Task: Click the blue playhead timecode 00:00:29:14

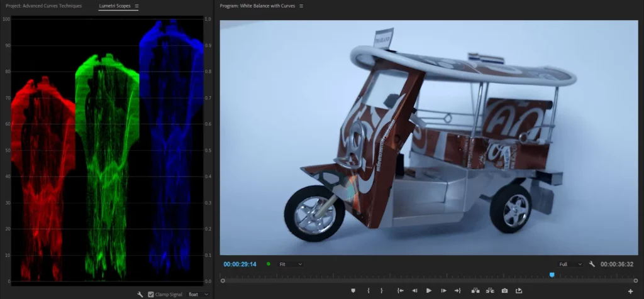Action: pos(240,264)
